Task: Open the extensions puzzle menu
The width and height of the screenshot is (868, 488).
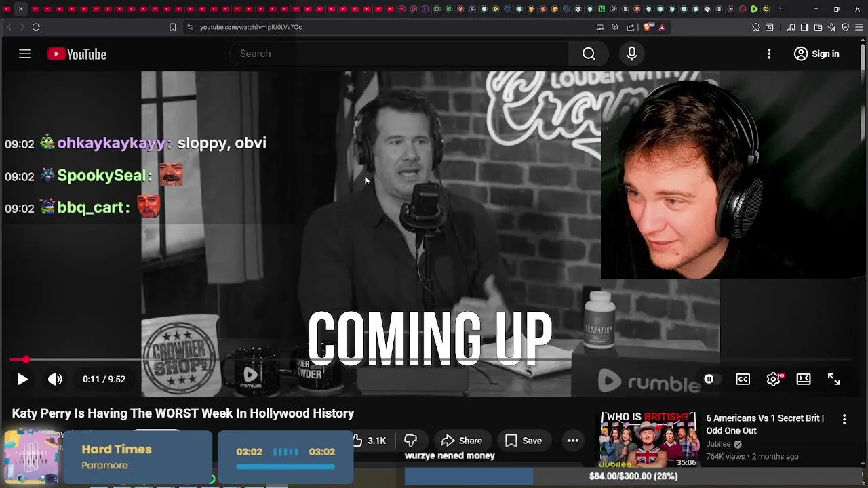Action: coord(756,27)
